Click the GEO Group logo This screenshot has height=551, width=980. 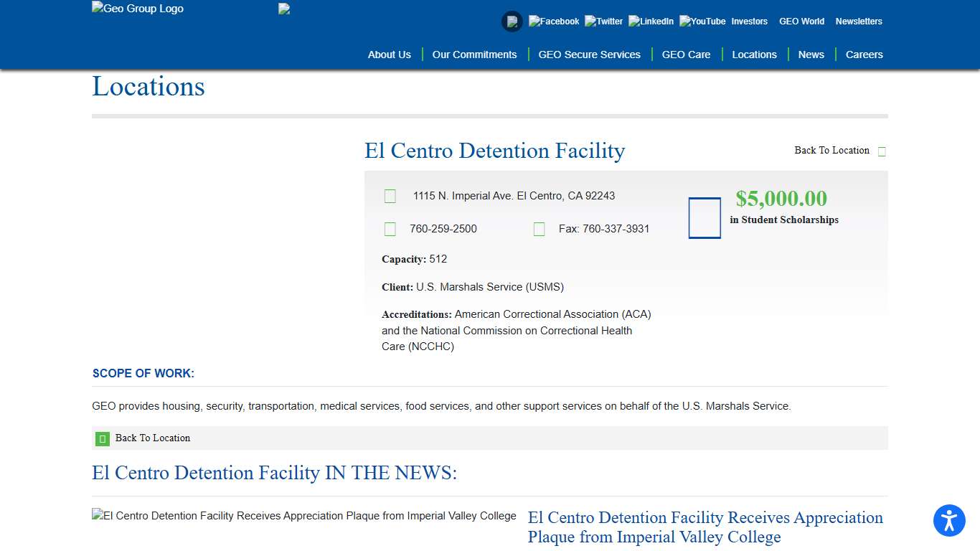click(x=137, y=9)
